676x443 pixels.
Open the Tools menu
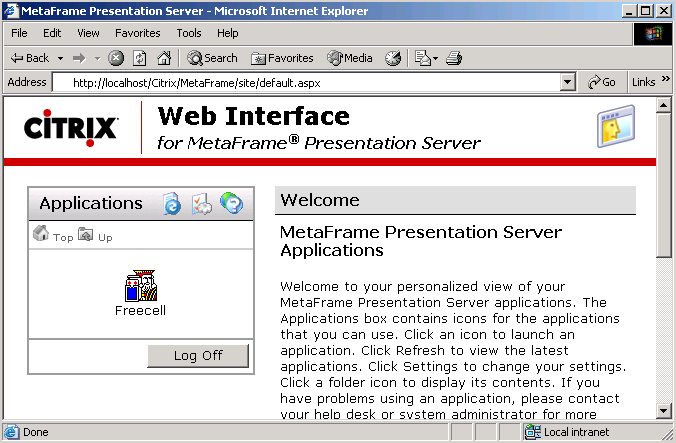(189, 33)
